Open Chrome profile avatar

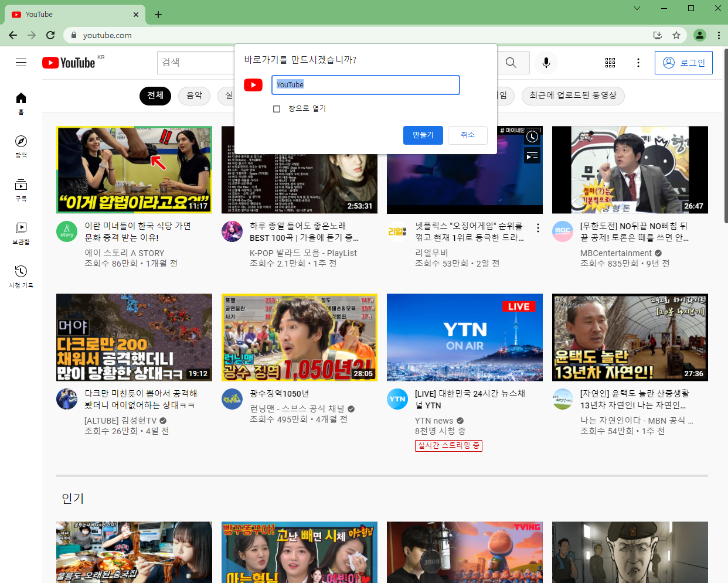point(700,35)
